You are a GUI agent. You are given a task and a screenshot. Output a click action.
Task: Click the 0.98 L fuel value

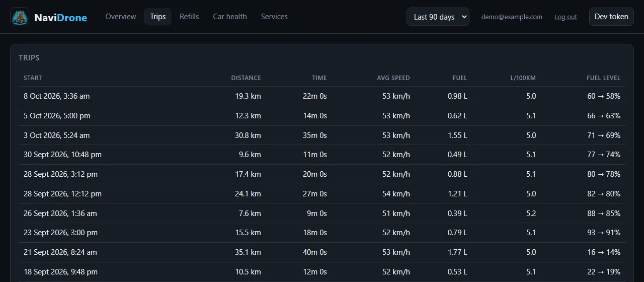pos(457,96)
